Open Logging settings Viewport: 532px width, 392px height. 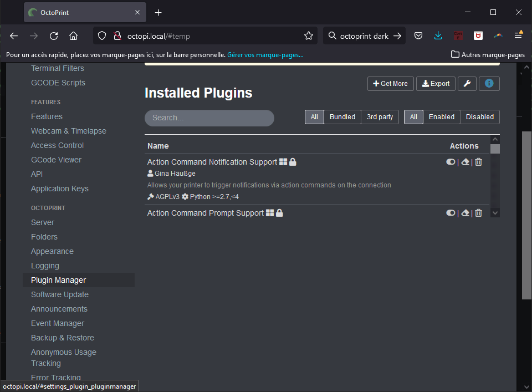coord(45,266)
